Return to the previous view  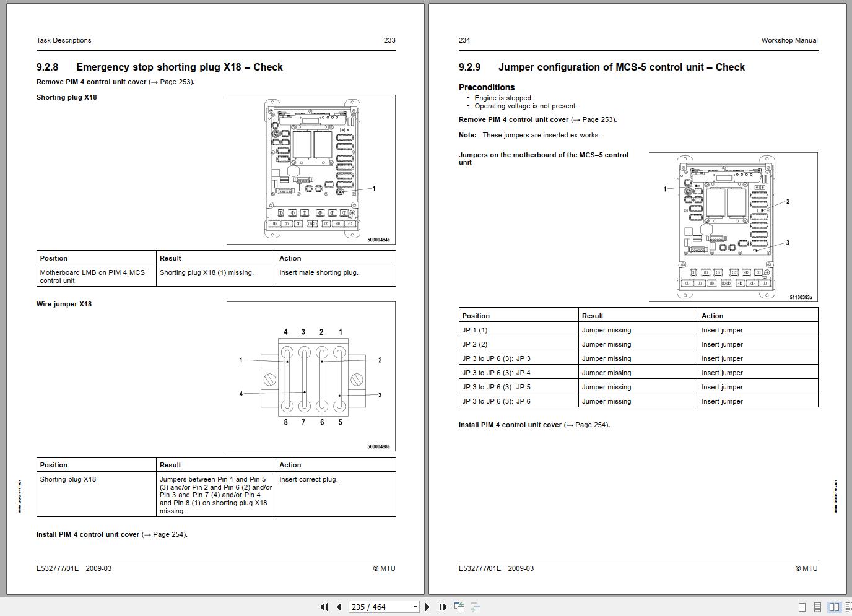[459, 607]
